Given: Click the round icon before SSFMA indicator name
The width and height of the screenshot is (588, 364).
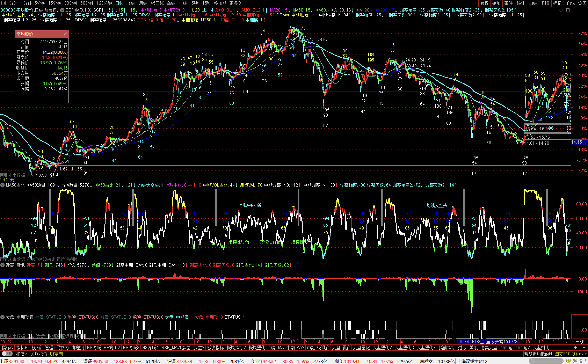Looking at the screenshot, I should [x=62, y=10].
